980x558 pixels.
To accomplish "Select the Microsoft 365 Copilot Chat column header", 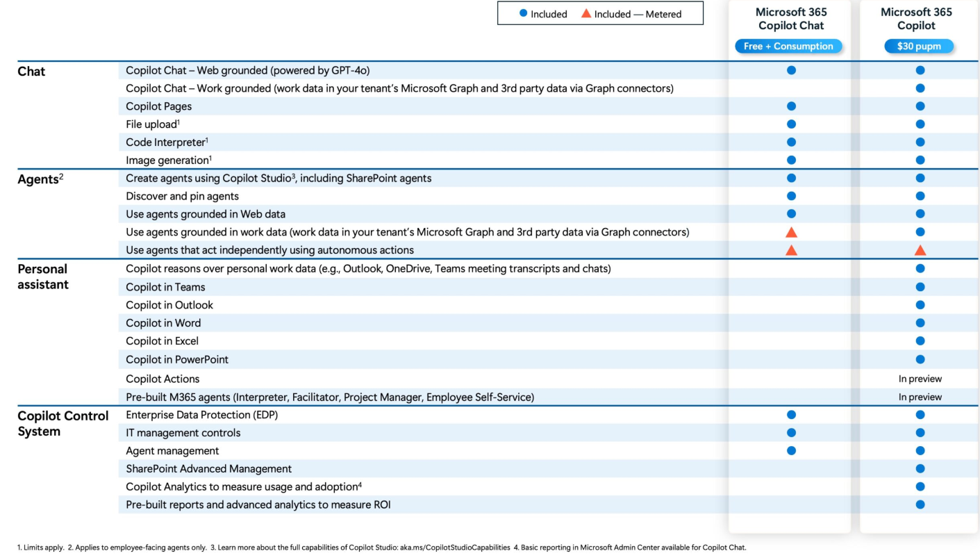I will click(x=791, y=19).
